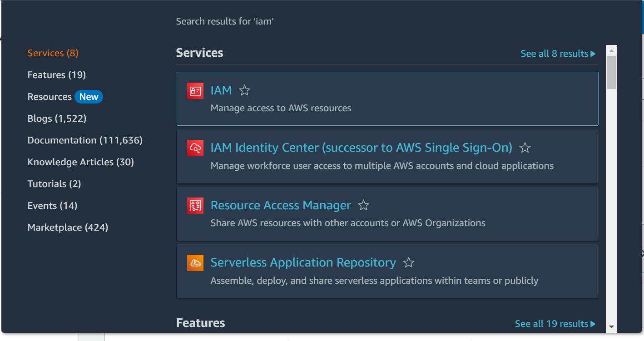Click the results scrollbar down arrow
This screenshot has height=341, width=644.
coord(611,326)
